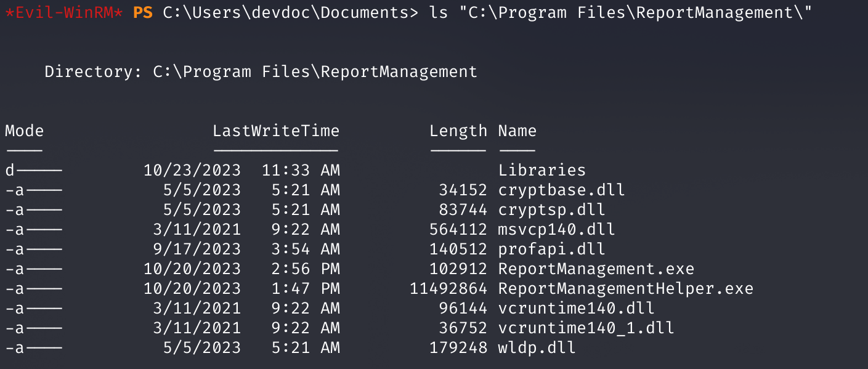The height and width of the screenshot is (369, 868).
Task: Click the 10/23/2023 date of Libraries
Action: pyautogui.click(x=192, y=170)
